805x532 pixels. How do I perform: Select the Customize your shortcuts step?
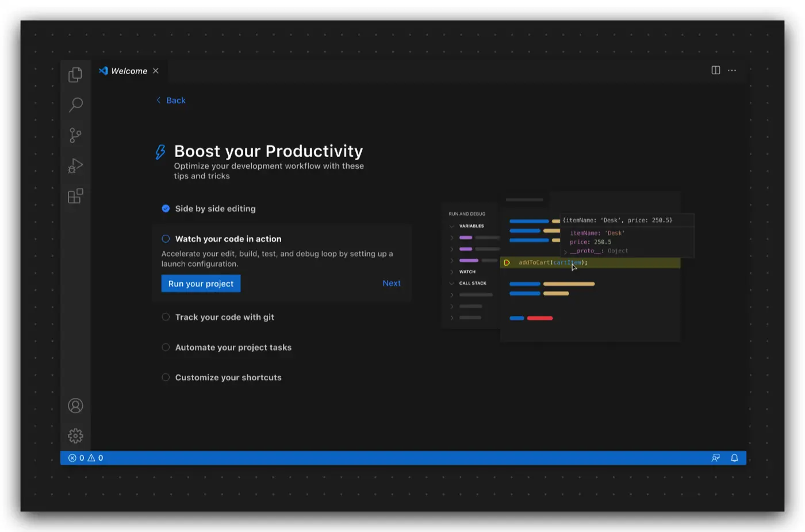[x=228, y=377]
